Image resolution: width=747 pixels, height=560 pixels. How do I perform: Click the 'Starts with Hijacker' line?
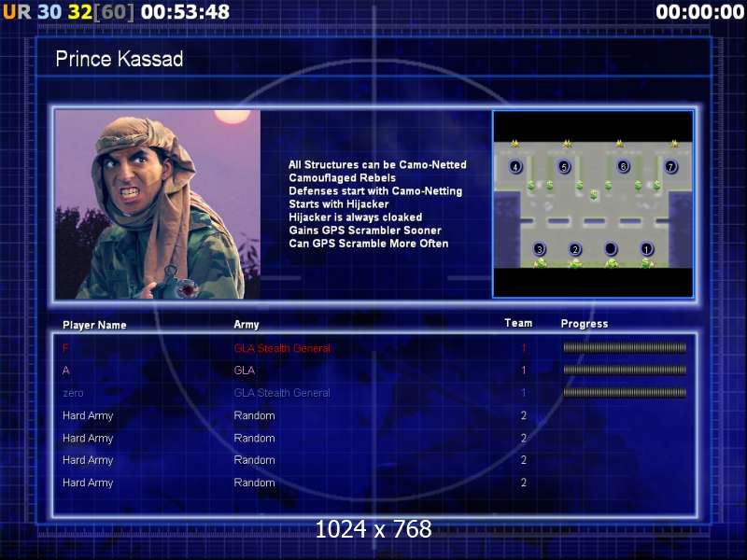(339, 204)
